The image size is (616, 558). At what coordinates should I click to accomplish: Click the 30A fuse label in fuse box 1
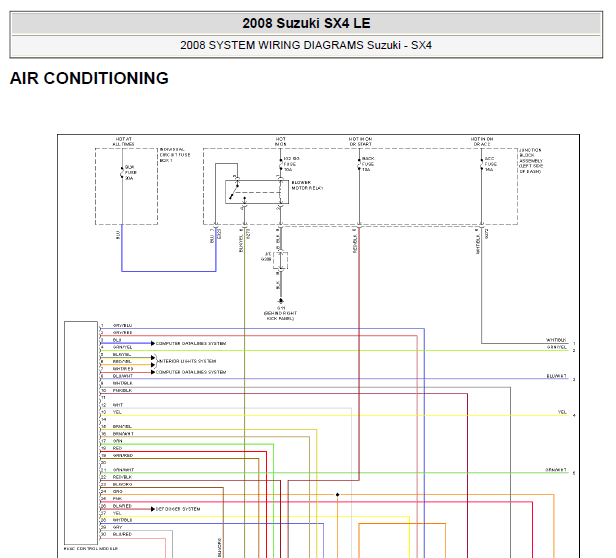pos(130,173)
